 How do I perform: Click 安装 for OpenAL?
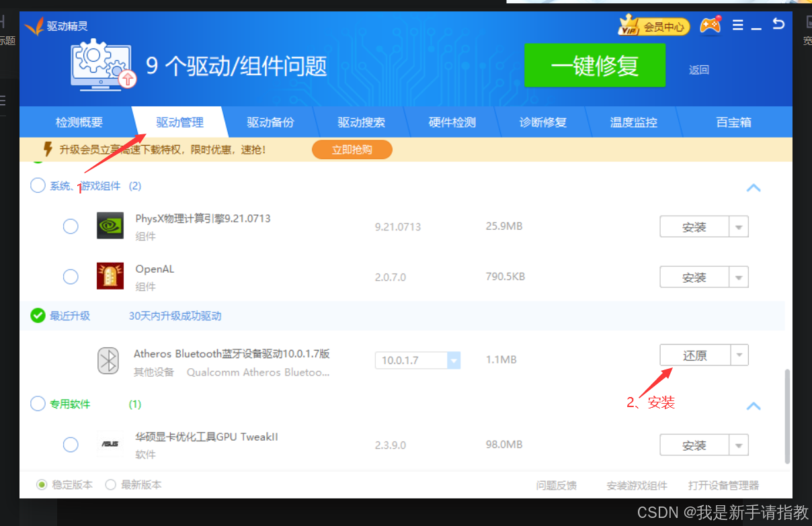[x=694, y=277]
